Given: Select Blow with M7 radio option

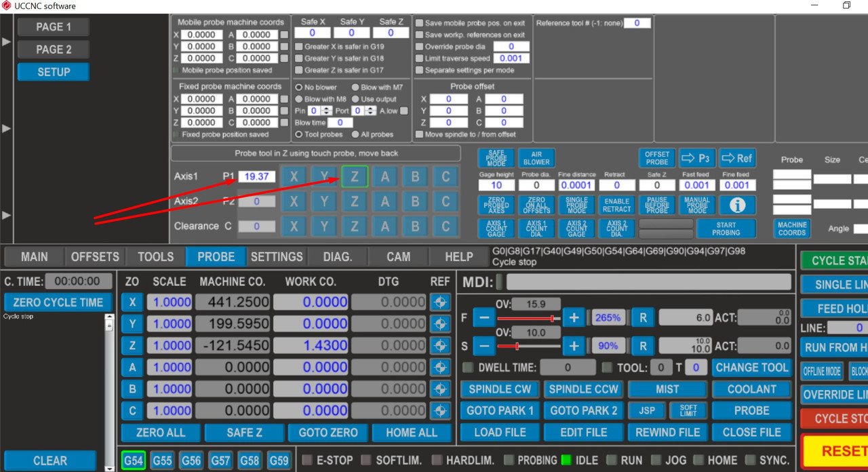Looking at the screenshot, I should (355, 87).
